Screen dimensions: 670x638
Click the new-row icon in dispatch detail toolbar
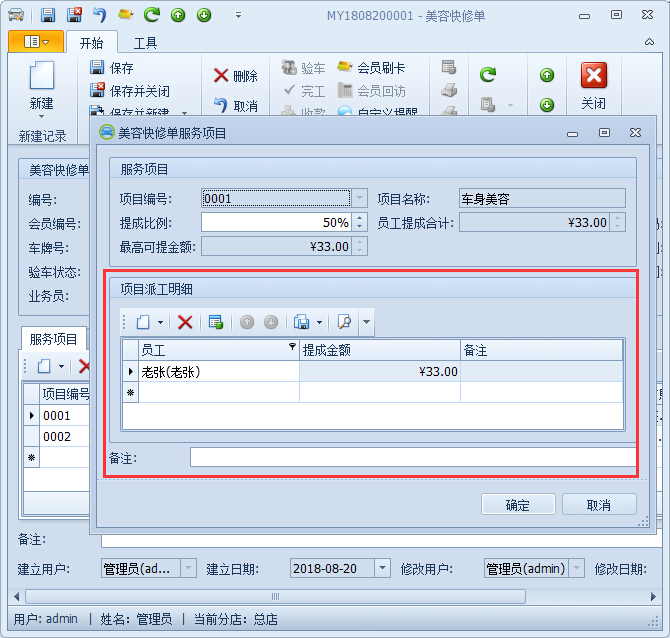click(143, 322)
